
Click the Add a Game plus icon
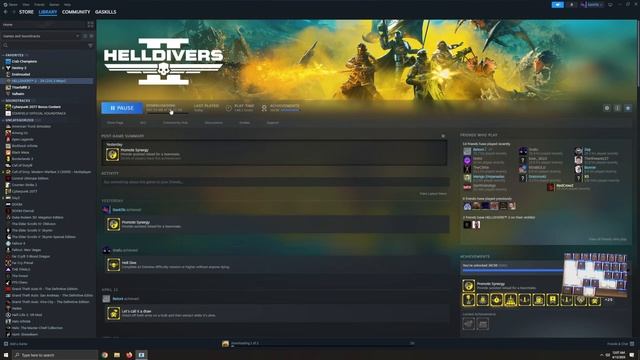tap(6, 344)
